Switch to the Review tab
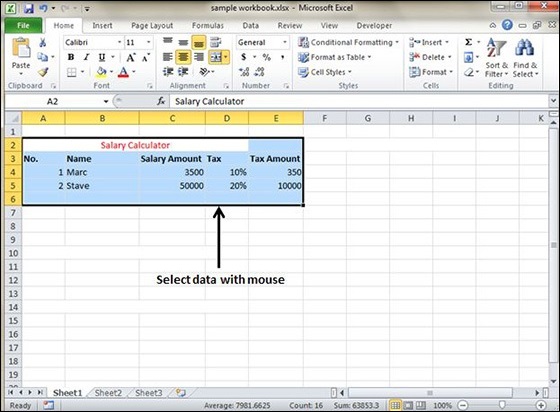Viewport: 560px width, 412px height. click(290, 26)
